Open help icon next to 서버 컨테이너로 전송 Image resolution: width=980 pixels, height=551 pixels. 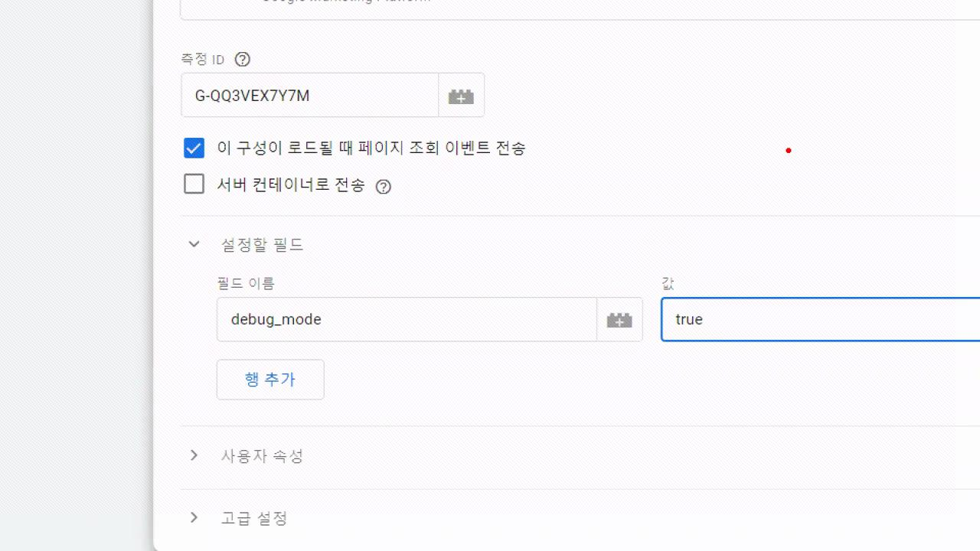click(x=384, y=187)
